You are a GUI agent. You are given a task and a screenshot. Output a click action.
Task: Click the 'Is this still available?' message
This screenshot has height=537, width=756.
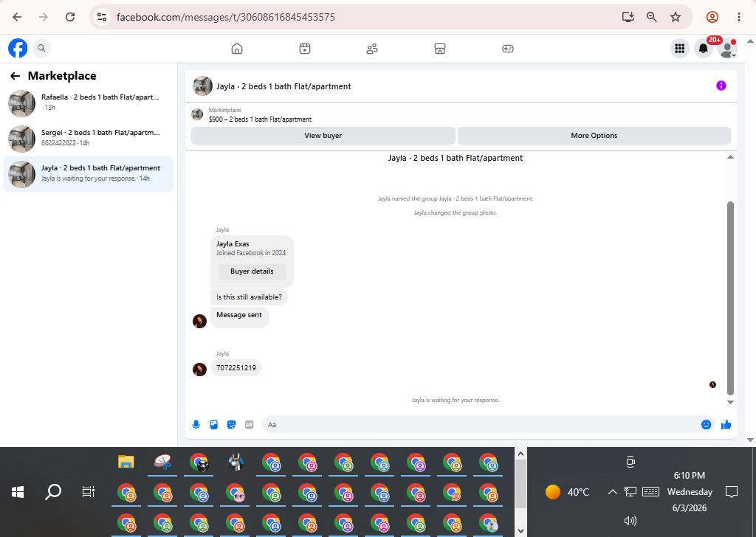click(249, 297)
